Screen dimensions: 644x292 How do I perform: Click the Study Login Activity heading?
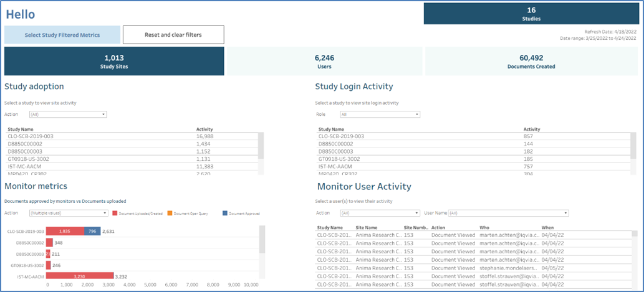pyautogui.click(x=354, y=87)
